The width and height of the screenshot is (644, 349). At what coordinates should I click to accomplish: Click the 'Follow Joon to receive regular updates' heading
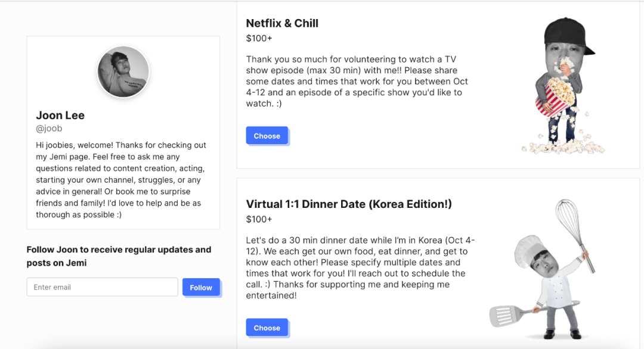(119, 256)
